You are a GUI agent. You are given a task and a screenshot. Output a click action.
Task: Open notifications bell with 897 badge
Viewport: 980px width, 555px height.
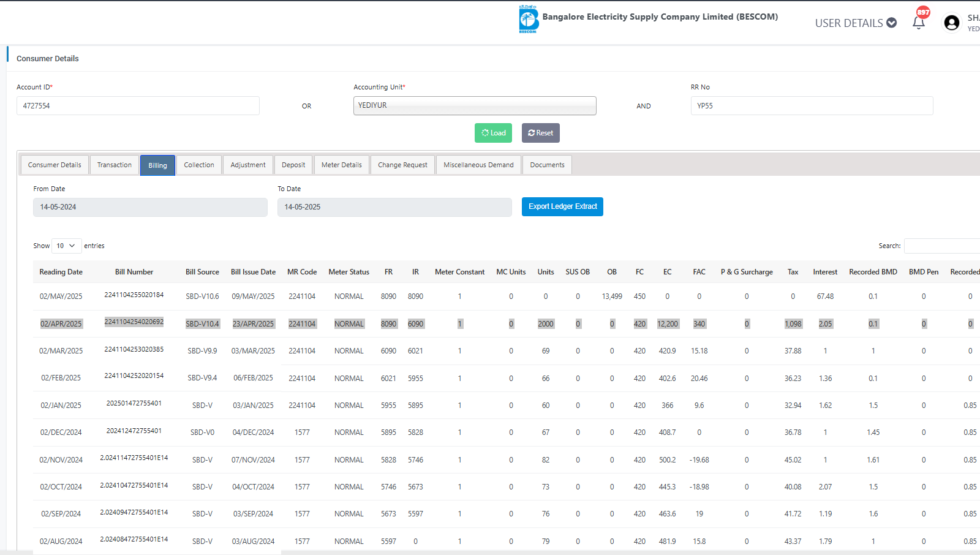(x=919, y=23)
